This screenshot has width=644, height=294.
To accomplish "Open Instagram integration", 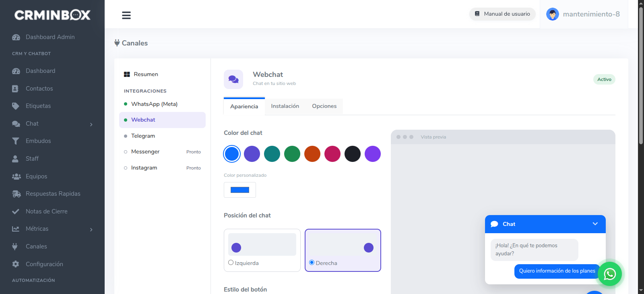I will [162, 168].
